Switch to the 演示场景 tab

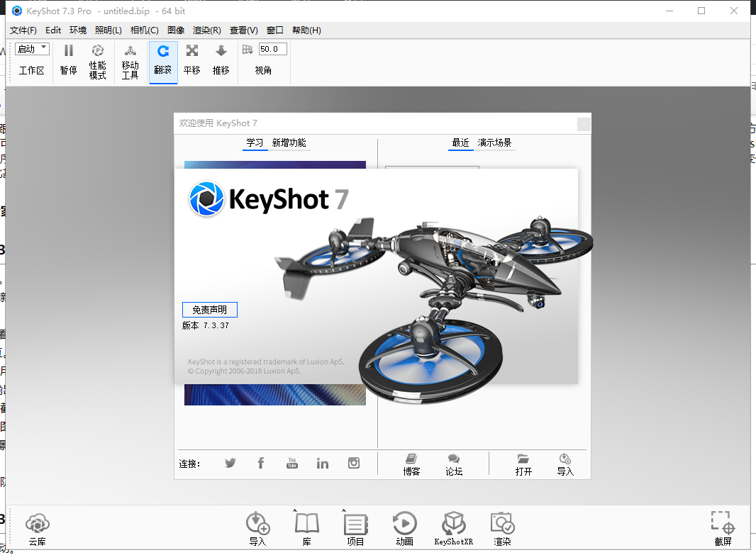(495, 142)
